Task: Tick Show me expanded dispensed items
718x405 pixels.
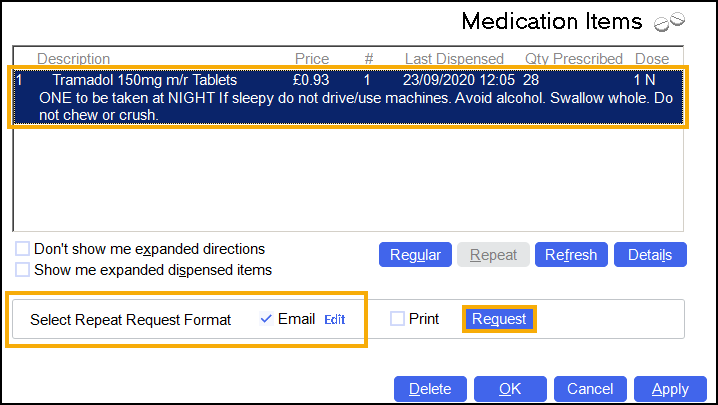Action: [22, 270]
